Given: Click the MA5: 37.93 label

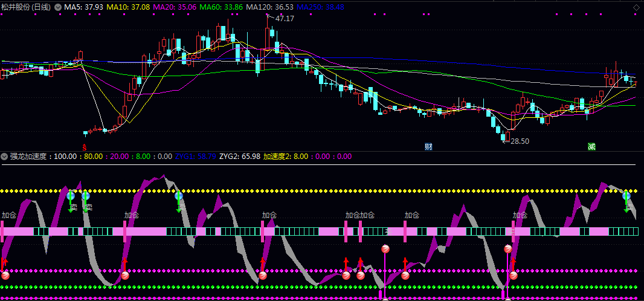Looking at the screenshot, I should pyautogui.click(x=84, y=7).
